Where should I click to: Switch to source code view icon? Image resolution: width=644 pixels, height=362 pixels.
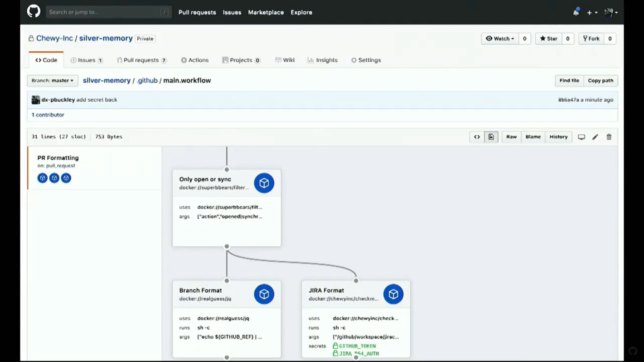pos(477,137)
